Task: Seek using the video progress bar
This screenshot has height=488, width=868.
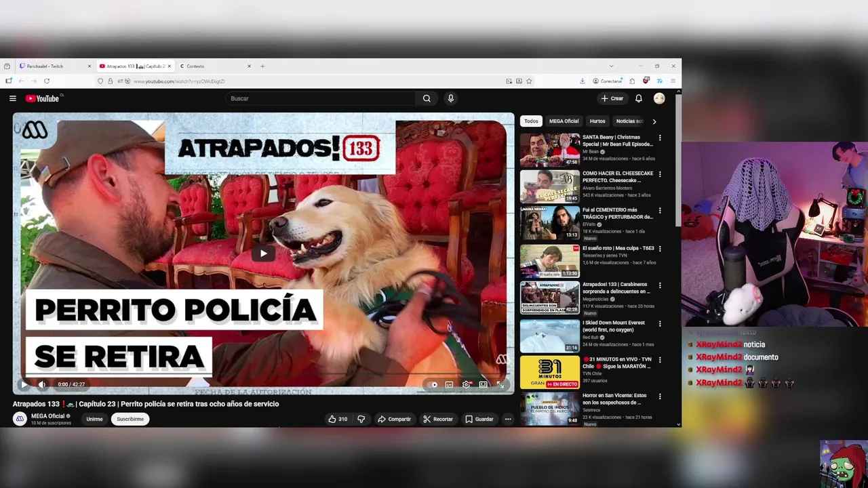Action: pyautogui.click(x=263, y=375)
